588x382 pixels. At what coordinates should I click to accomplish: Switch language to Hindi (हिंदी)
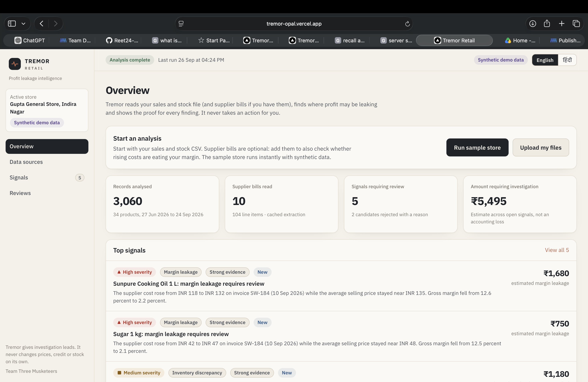(x=567, y=60)
